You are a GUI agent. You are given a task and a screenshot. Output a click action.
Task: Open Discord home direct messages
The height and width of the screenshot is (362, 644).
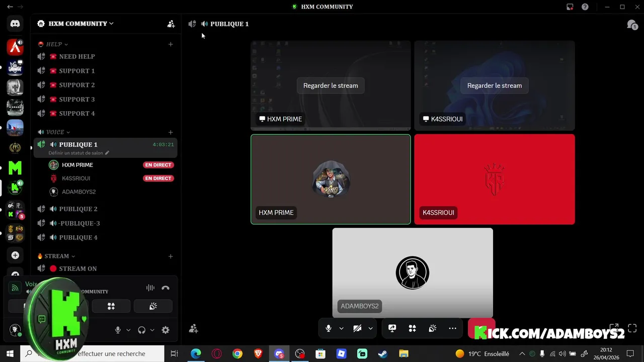click(15, 24)
